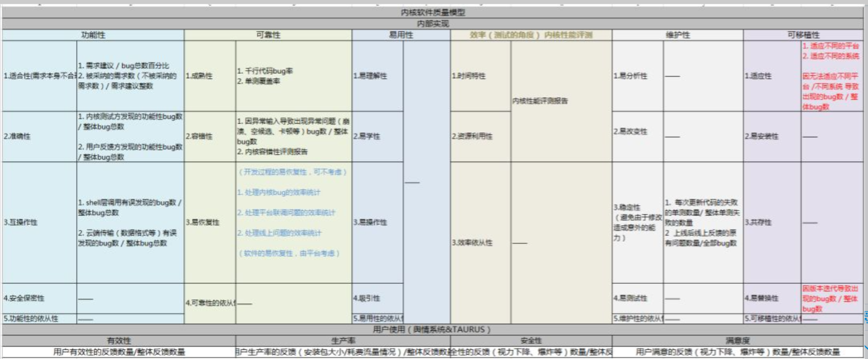Click cell 用户有效性的反馈数量/整体反馈数量
The width and height of the screenshot is (868, 359).
pyautogui.click(x=119, y=352)
